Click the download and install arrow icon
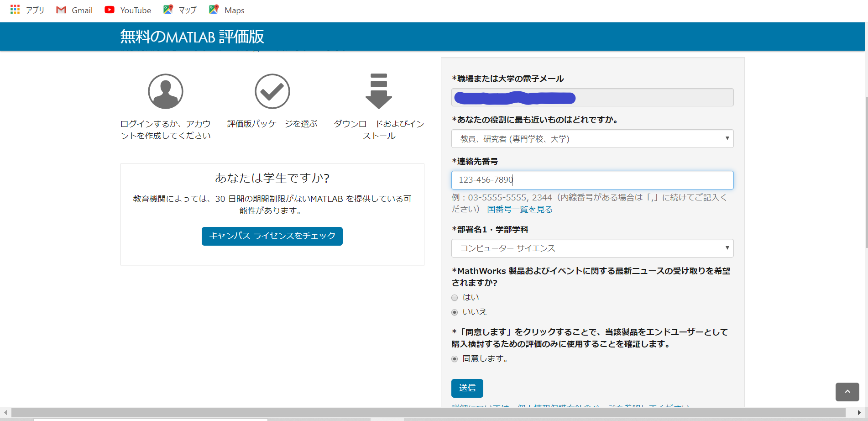 (x=379, y=91)
